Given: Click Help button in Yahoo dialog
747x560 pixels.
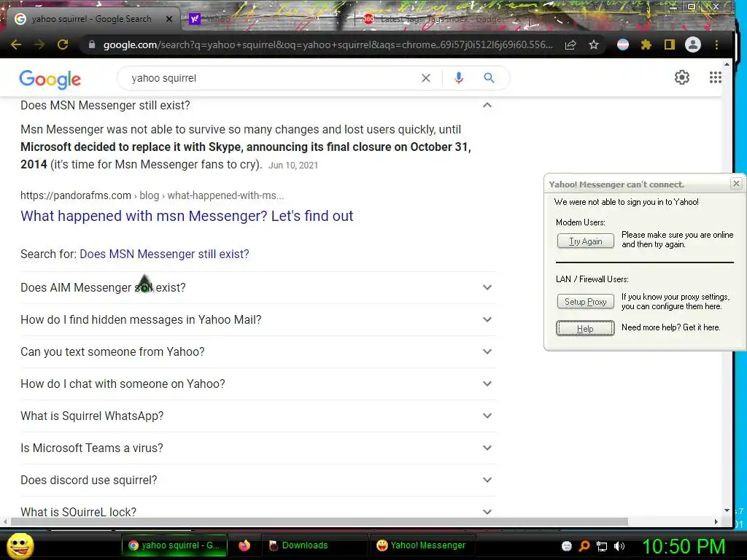Looking at the screenshot, I should [x=585, y=328].
